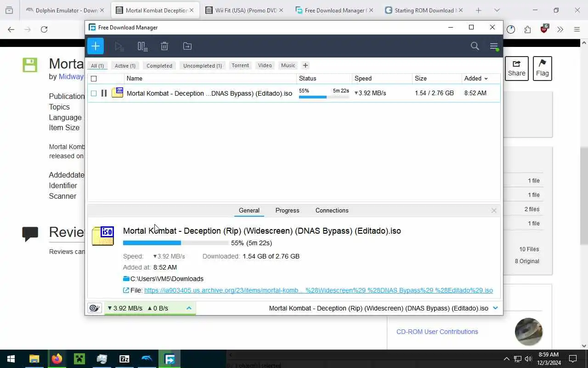Add a new tag with plus icon
Screen dimensions: 588x368
pos(305,65)
